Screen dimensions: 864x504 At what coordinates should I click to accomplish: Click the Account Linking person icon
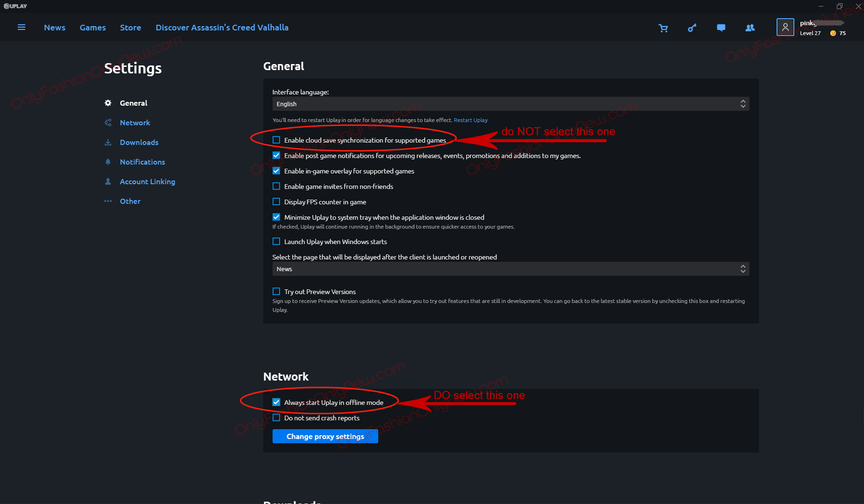(108, 181)
